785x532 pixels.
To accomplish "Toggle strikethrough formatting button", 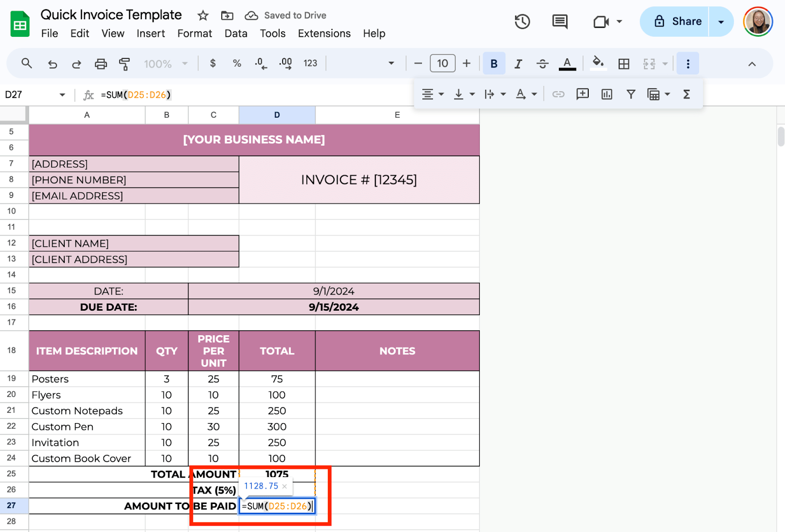I will (x=542, y=64).
